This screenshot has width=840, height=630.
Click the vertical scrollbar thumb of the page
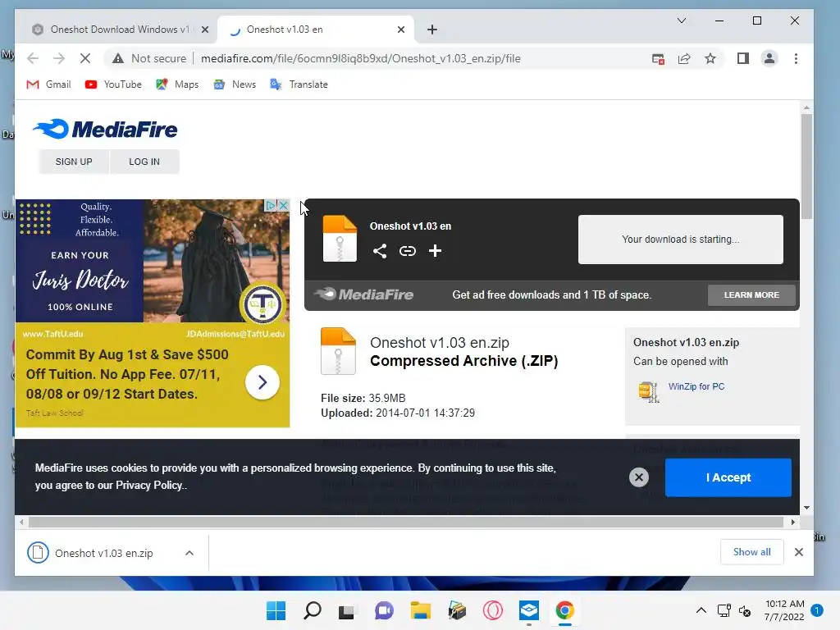pos(806,166)
